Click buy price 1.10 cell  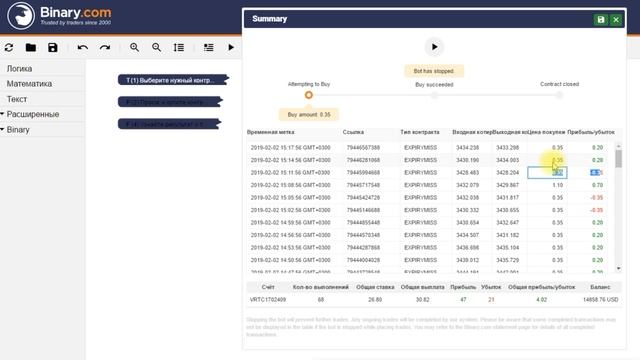click(x=558, y=185)
